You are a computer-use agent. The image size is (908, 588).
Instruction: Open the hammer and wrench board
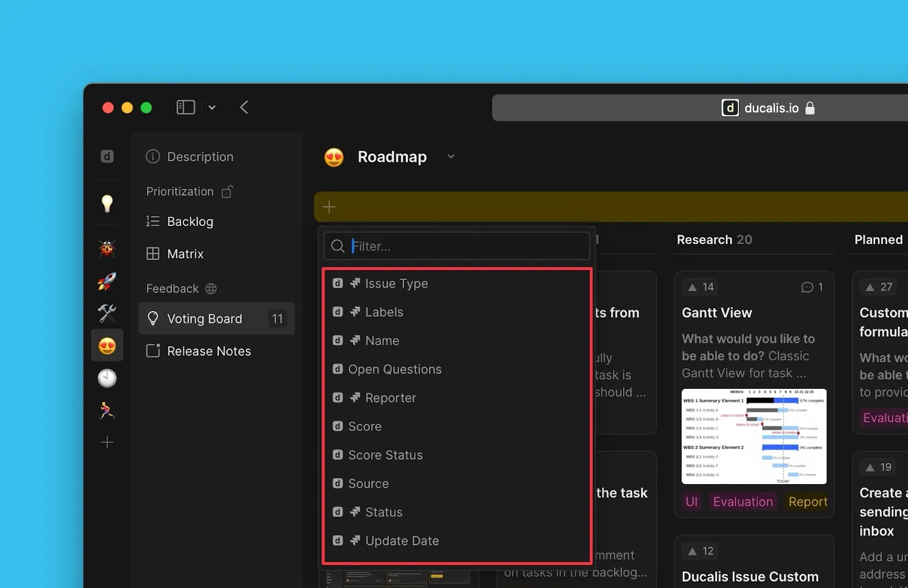107,313
